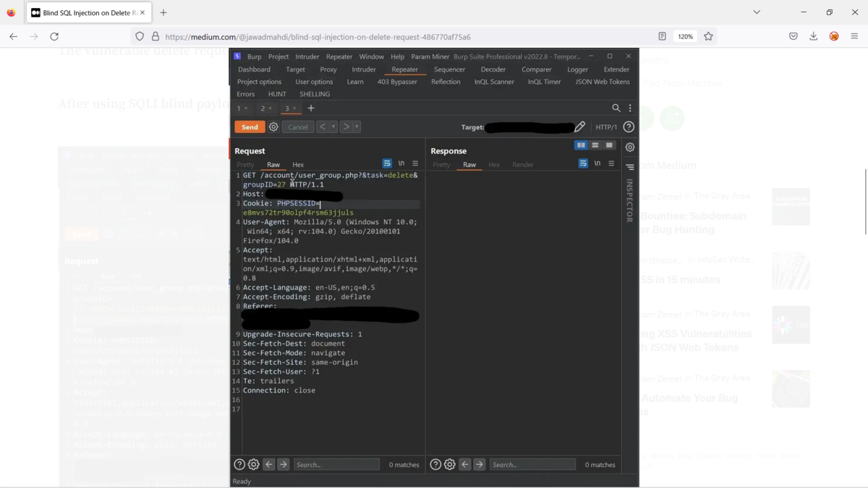Toggle response word wrap icon
The width and height of the screenshot is (868, 488).
point(583,163)
